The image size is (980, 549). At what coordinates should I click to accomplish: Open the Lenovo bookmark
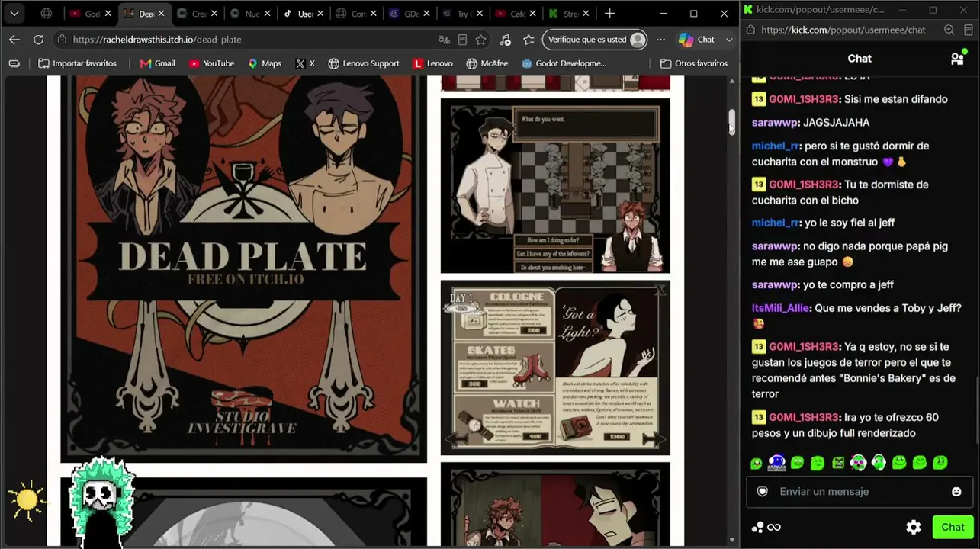pos(432,63)
